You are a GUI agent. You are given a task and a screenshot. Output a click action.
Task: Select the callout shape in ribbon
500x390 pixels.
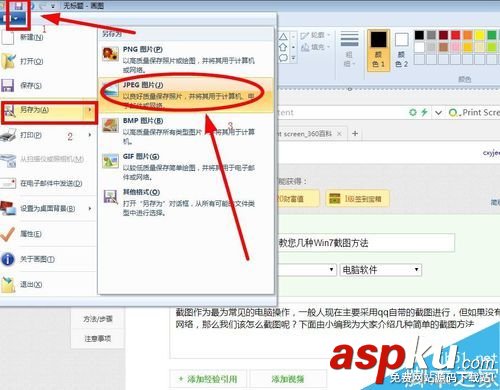point(283,58)
